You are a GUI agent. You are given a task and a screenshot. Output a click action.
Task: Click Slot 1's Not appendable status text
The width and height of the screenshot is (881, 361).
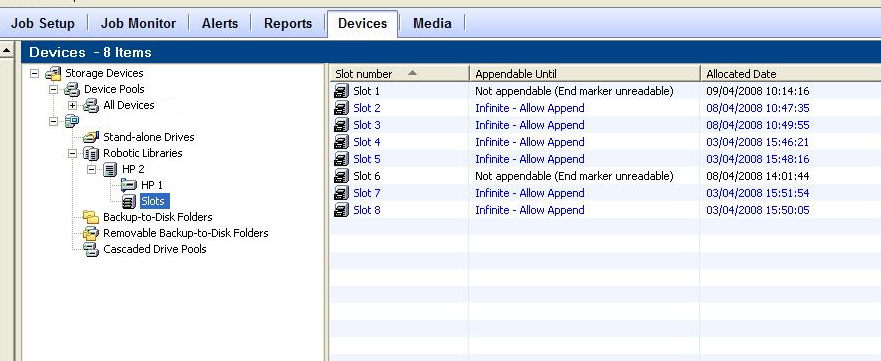tap(574, 91)
